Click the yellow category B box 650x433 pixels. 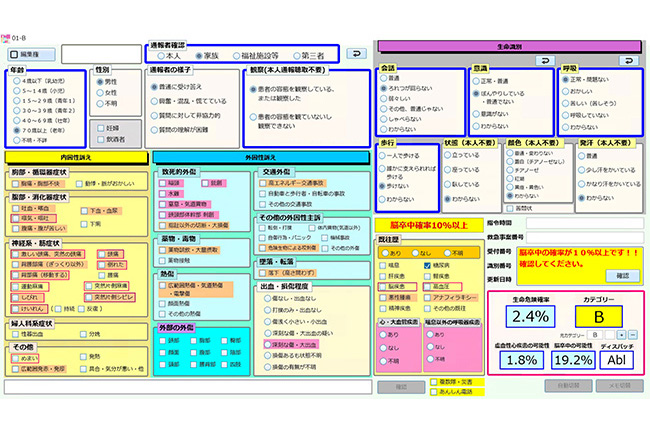[598, 317]
